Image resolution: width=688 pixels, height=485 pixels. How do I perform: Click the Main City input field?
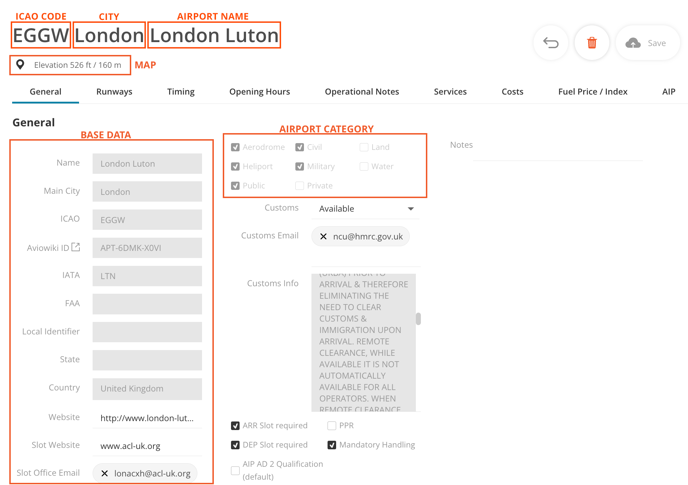tap(147, 192)
